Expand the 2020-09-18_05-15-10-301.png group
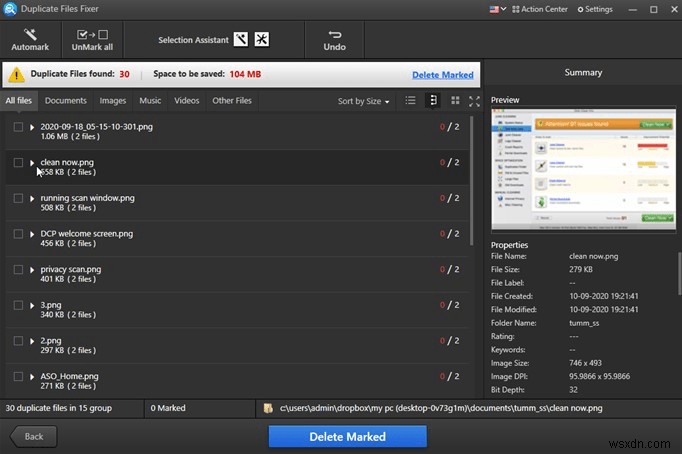The image size is (682, 454). pyautogui.click(x=32, y=127)
